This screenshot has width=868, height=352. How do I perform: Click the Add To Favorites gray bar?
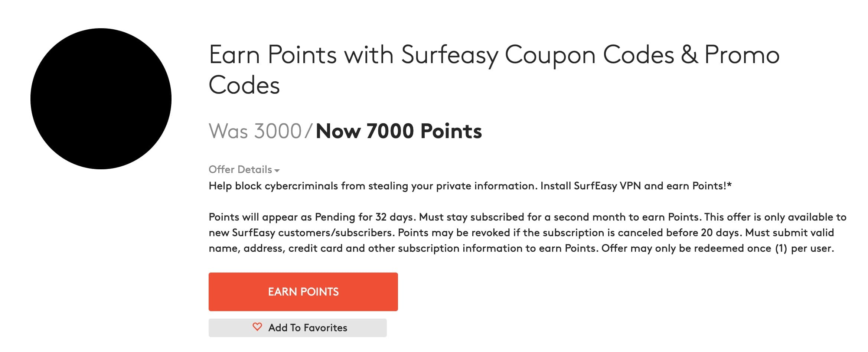tap(298, 327)
